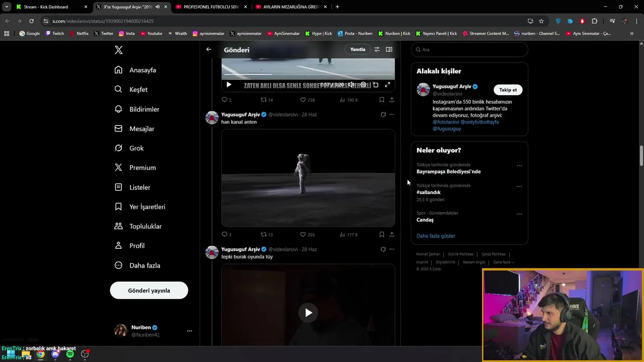This screenshot has height=362, width=644.
Task: Follow Yugusuguf Arşiv with Takip et
Action: (508, 90)
